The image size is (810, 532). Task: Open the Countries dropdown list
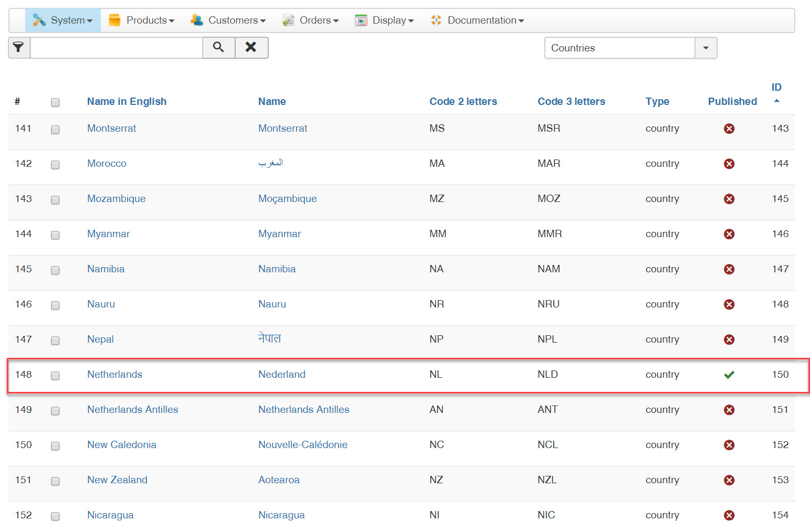[706, 48]
